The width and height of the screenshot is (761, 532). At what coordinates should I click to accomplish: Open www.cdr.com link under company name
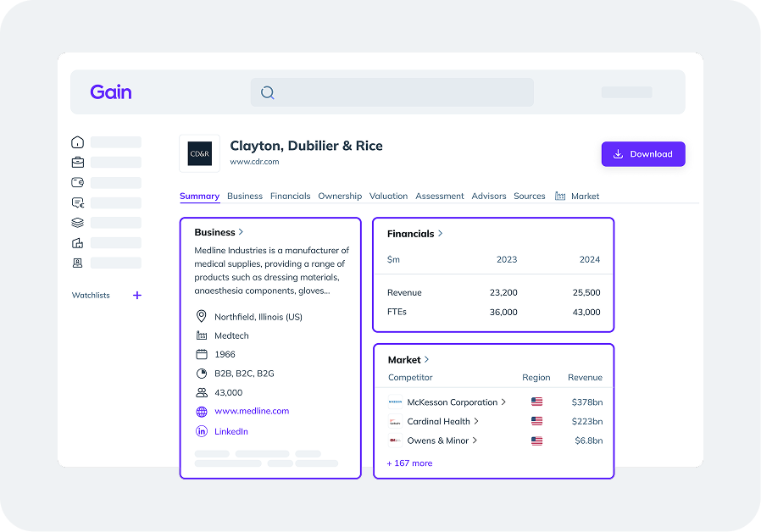pos(254,162)
